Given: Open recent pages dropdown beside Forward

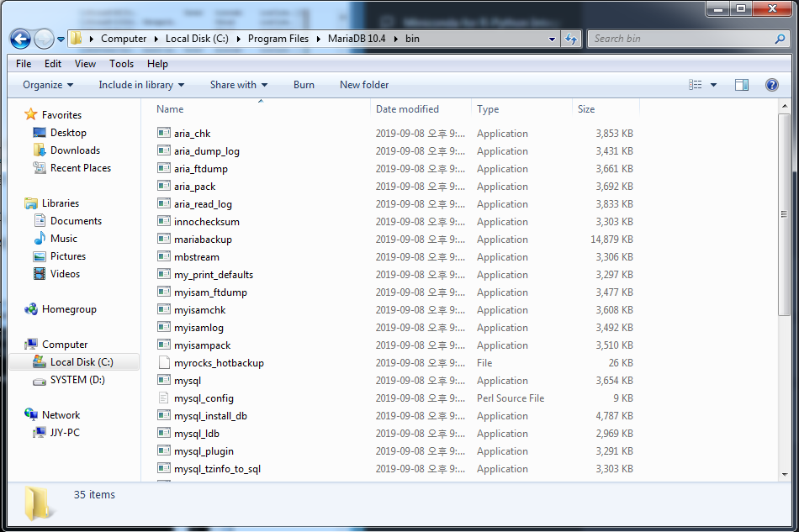Looking at the screenshot, I should [x=61, y=40].
